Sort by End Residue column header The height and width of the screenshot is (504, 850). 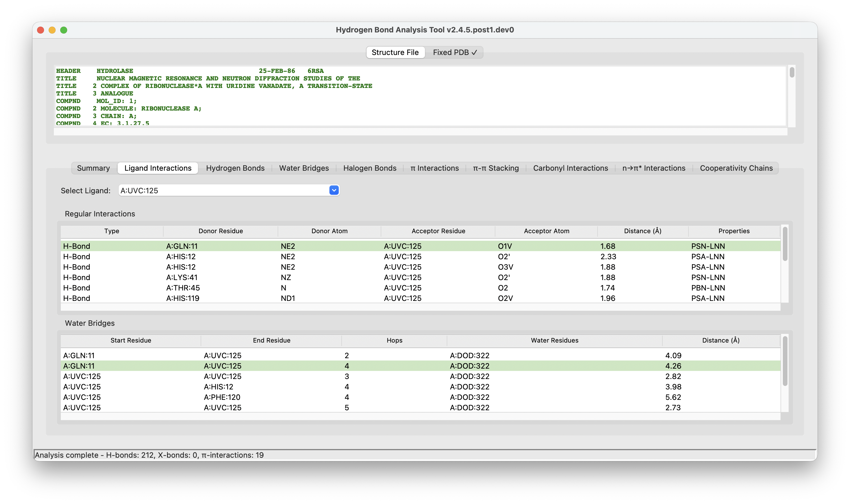[x=272, y=340]
